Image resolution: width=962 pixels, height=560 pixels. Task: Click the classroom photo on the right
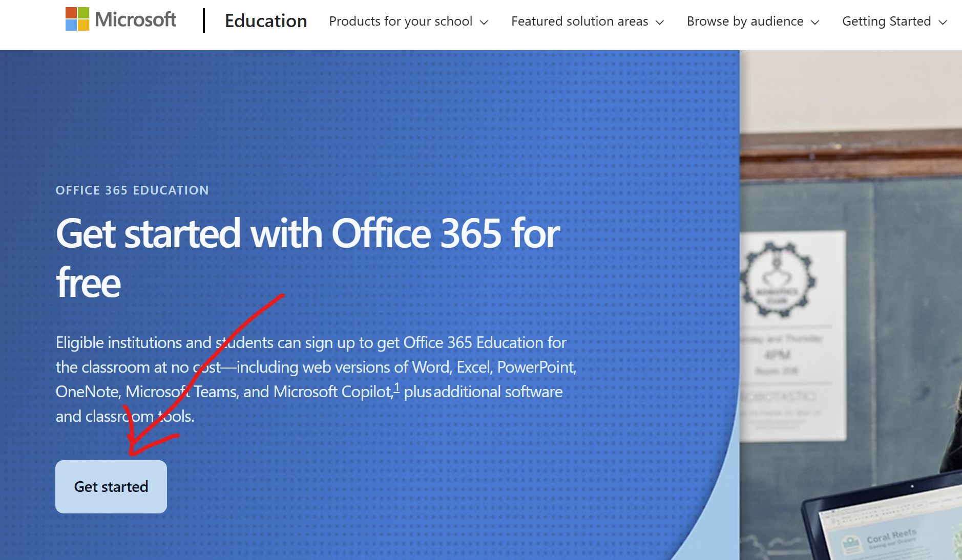[851, 305]
